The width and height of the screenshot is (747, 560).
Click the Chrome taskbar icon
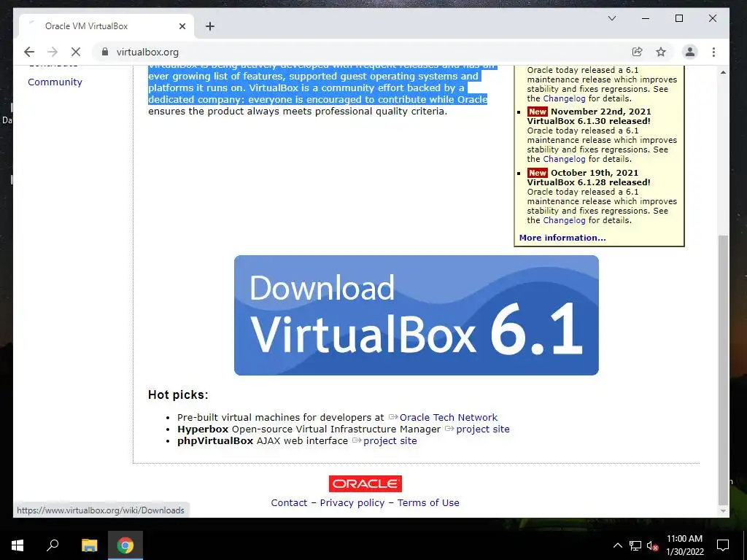[x=125, y=545]
